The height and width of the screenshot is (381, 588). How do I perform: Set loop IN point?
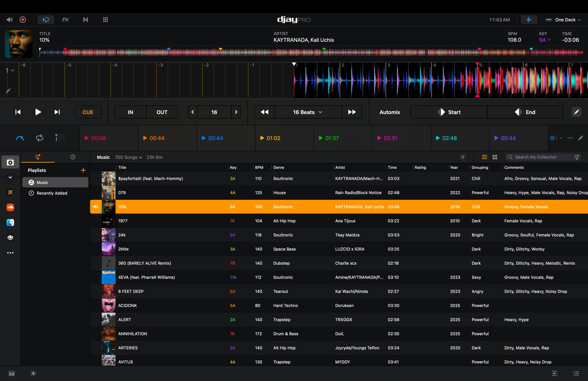pos(130,112)
